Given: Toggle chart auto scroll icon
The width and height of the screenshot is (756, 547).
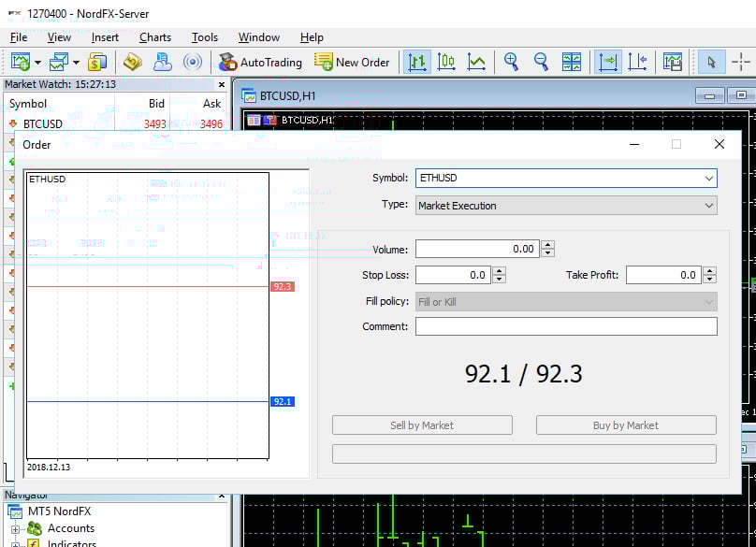Looking at the screenshot, I should [x=608, y=62].
